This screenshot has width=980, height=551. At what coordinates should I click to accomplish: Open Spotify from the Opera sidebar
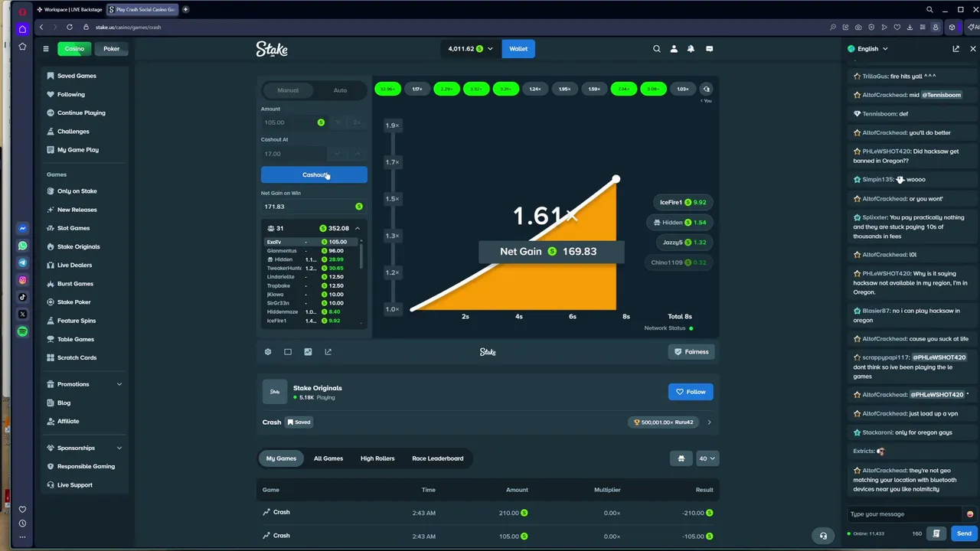22,331
